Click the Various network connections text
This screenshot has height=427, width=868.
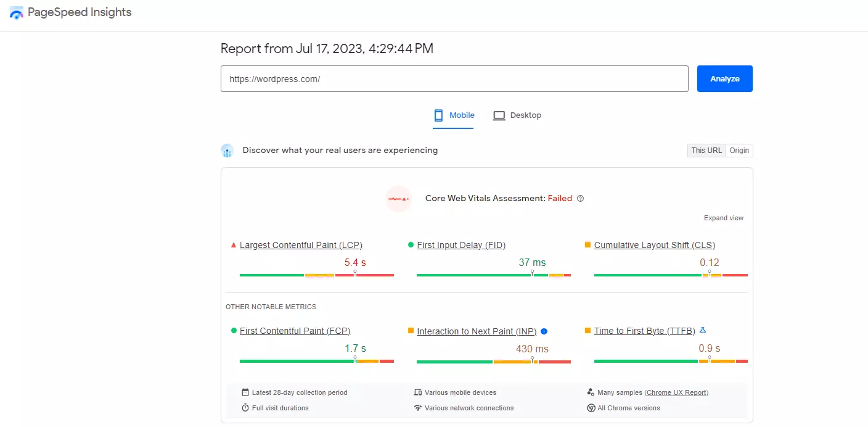[x=469, y=408]
